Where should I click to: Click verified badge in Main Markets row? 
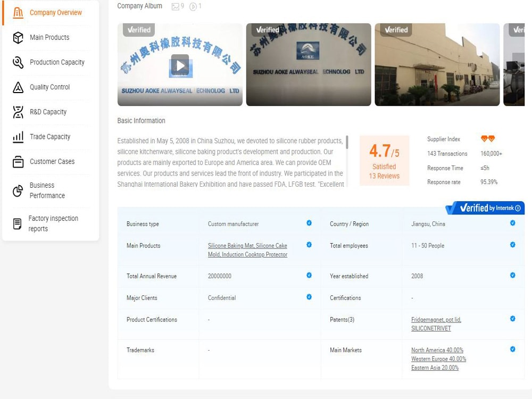[x=513, y=349]
